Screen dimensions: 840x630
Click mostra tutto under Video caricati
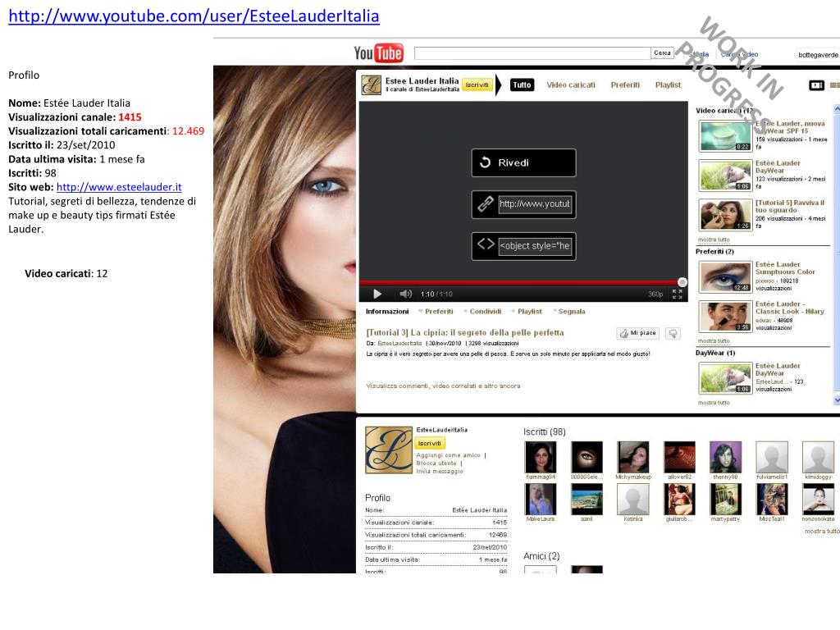click(714, 240)
